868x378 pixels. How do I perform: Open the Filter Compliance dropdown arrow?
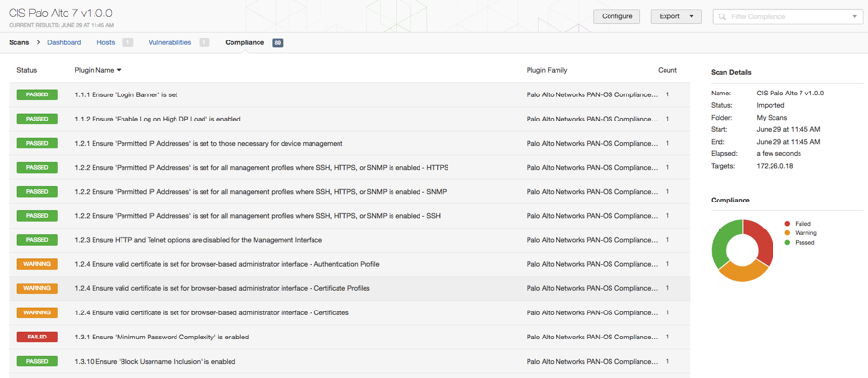tap(854, 16)
